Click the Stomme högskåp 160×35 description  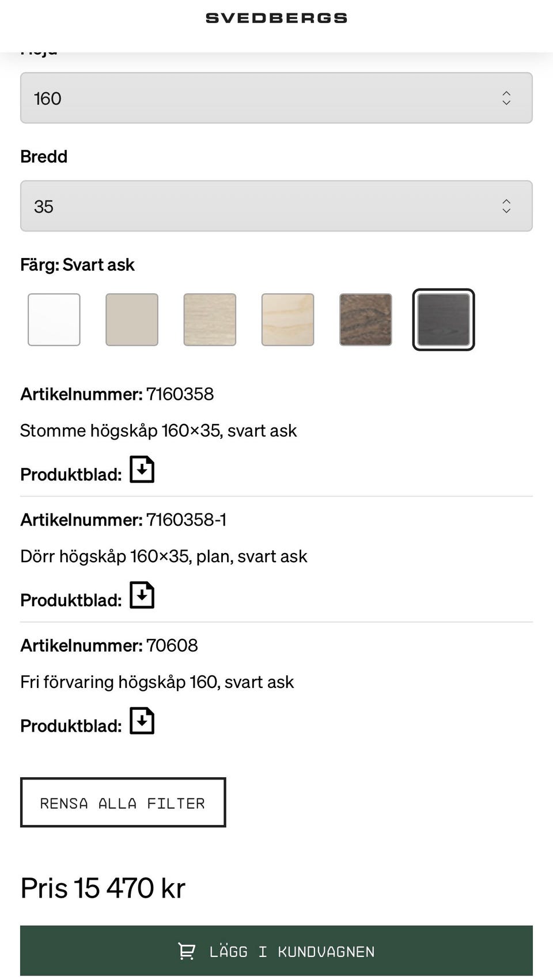(158, 431)
